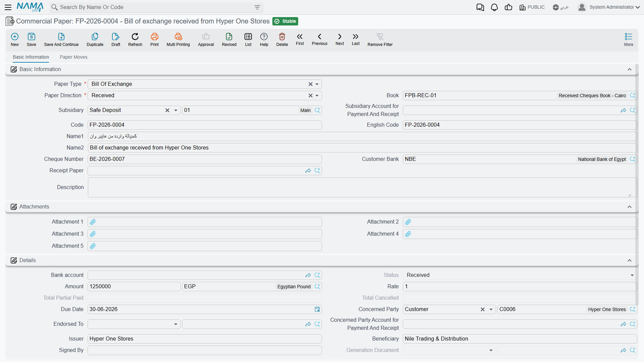Screen dimensions: 644x362
Task: Follow link arrow in Receipt Paper field
Action: point(308,171)
